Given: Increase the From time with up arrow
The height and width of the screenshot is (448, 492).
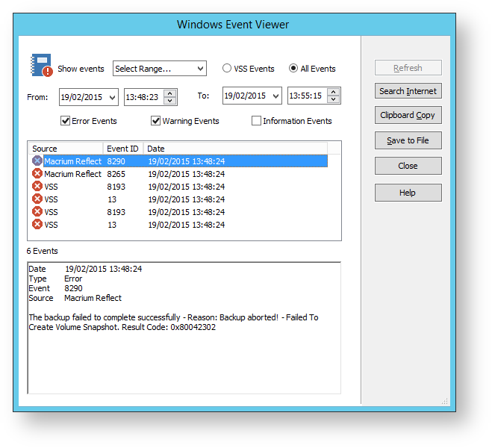Looking at the screenshot, I should click(x=169, y=93).
